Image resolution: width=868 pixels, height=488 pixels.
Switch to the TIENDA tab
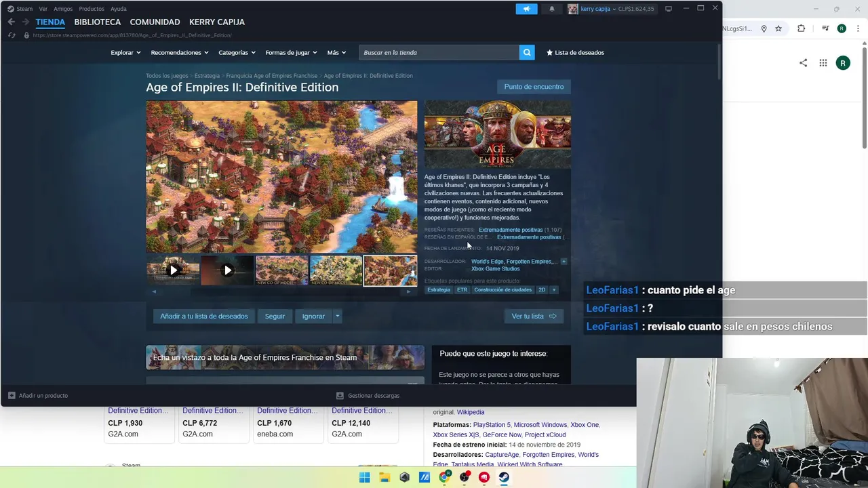pyautogui.click(x=50, y=22)
